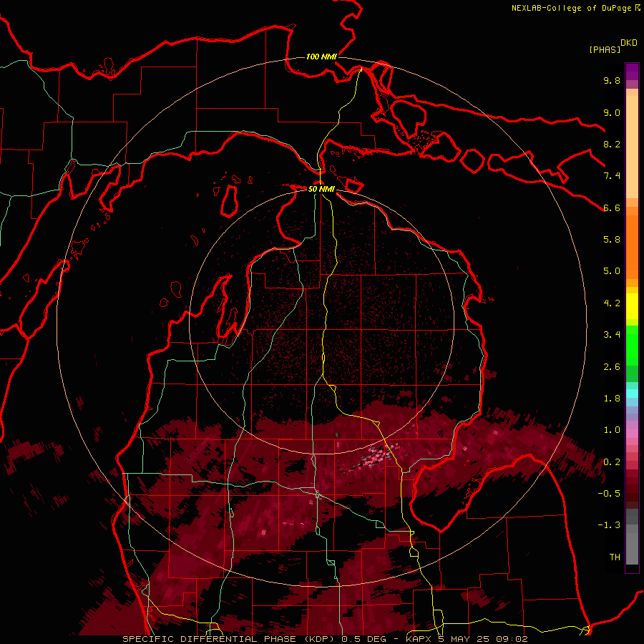
Task: Click the 5.0 value on the color scale
Action: tap(612, 271)
